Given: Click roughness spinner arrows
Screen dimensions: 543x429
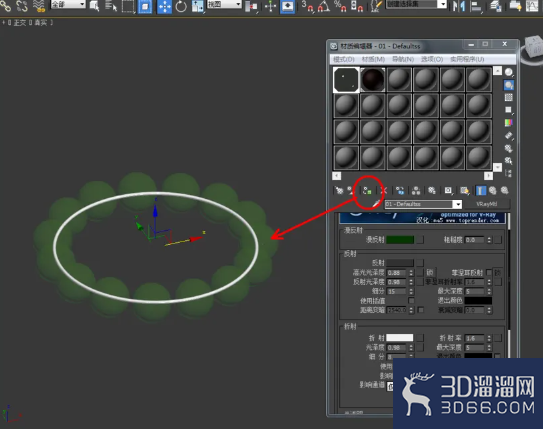Looking at the screenshot, I should [489, 240].
